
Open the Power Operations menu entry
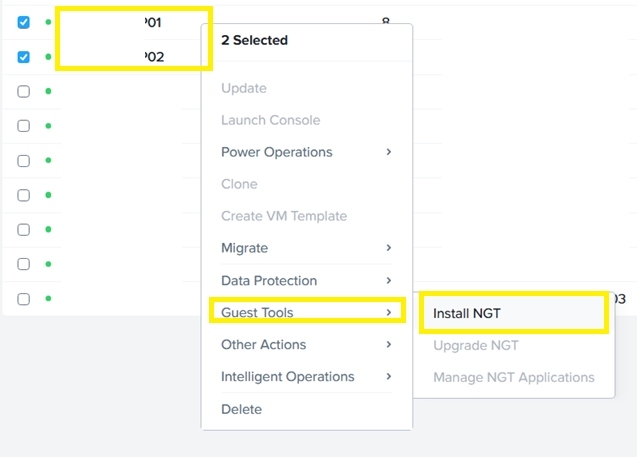click(276, 152)
